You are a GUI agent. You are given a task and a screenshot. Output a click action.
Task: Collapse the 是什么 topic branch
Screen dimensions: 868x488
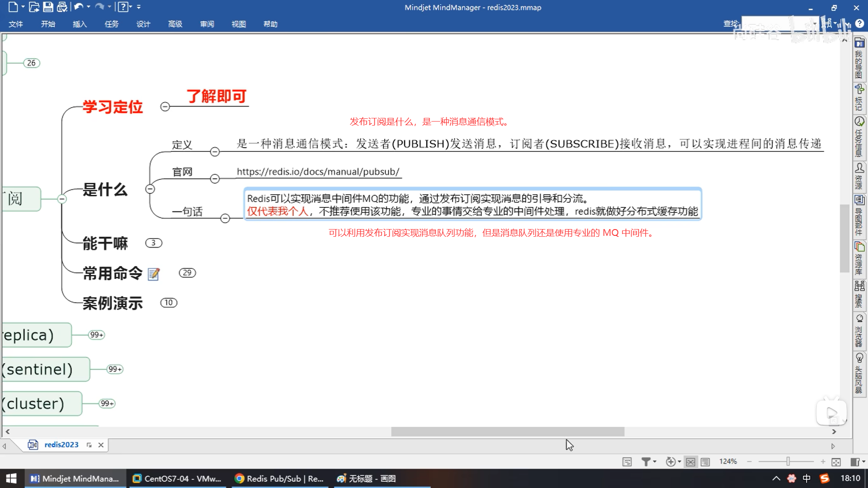coord(150,189)
